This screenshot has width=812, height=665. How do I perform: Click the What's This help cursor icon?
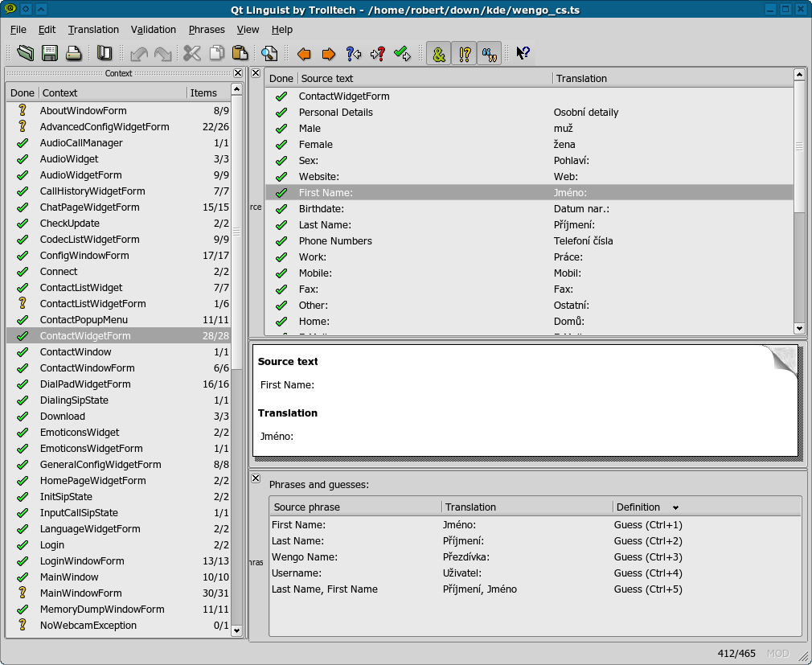[x=523, y=54]
